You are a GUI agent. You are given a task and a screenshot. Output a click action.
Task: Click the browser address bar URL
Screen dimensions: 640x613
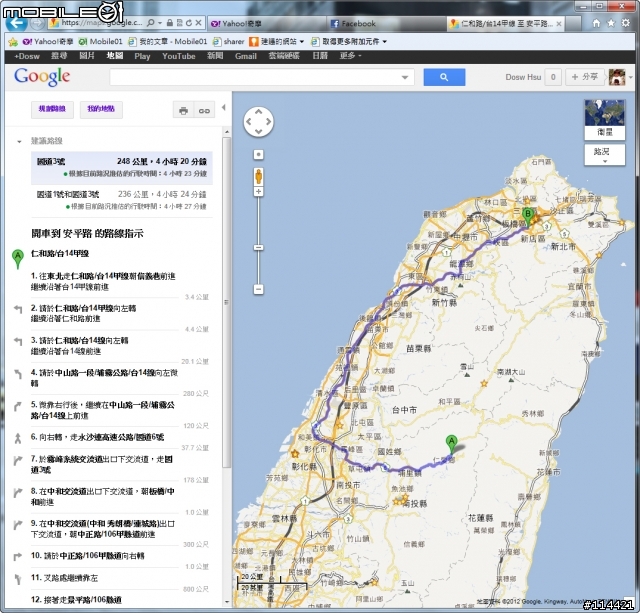[101, 23]
